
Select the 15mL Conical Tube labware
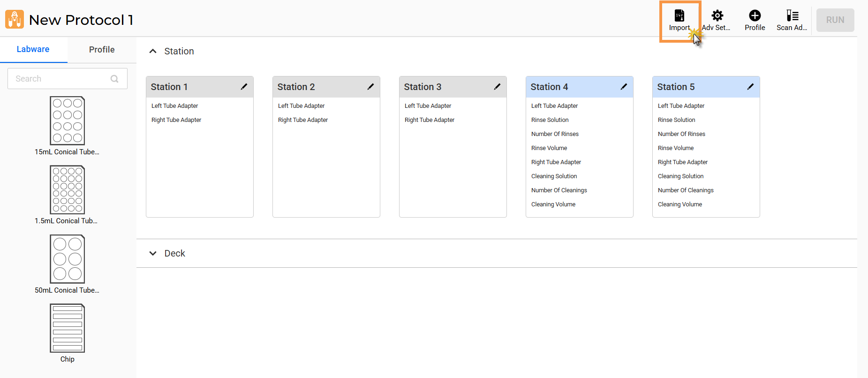(68, 121)
